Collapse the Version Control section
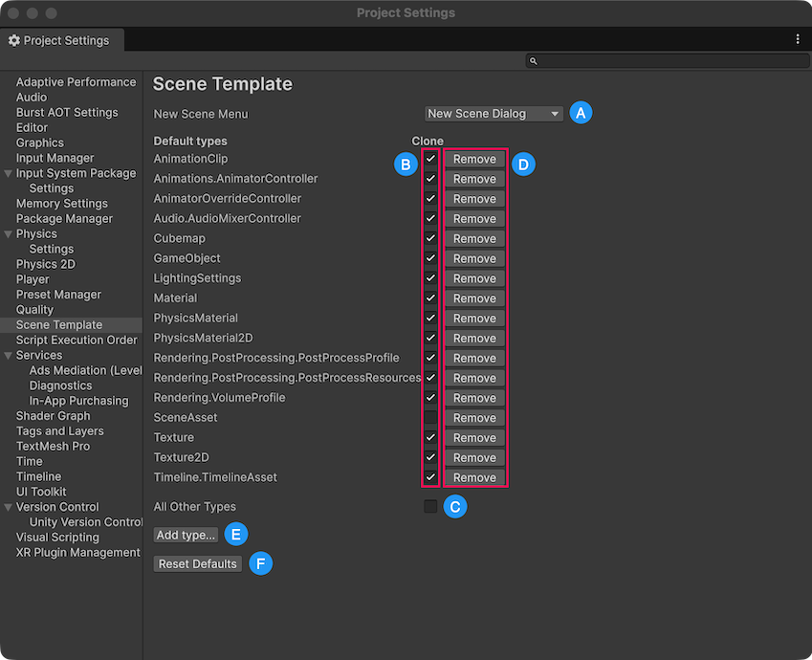 pyautogui.click(x=9, y=507)
